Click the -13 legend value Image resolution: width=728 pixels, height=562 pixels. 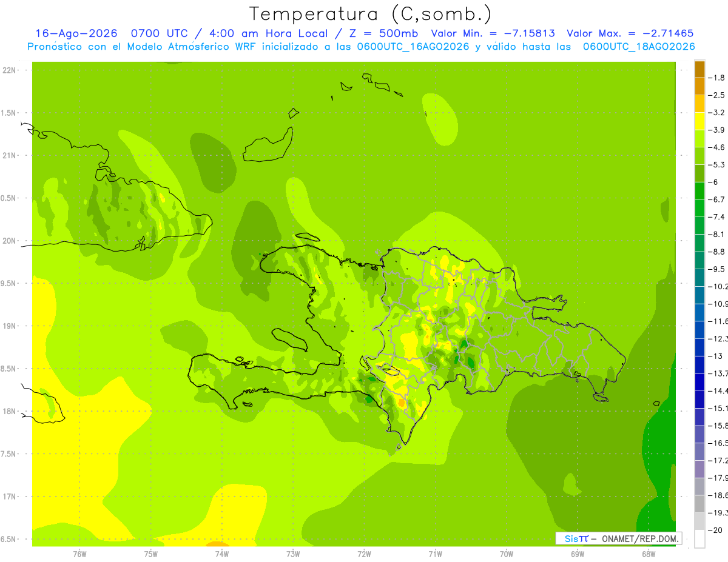coord(716,356)
